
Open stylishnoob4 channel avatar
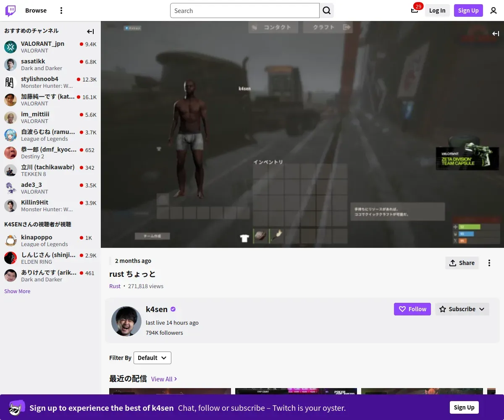pos(10,82)
